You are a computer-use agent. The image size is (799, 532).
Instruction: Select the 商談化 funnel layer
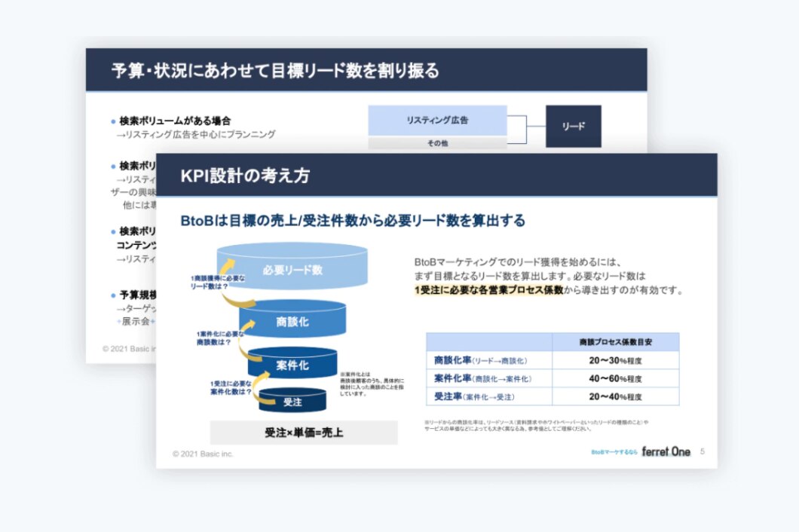click(x=292, y=322)
